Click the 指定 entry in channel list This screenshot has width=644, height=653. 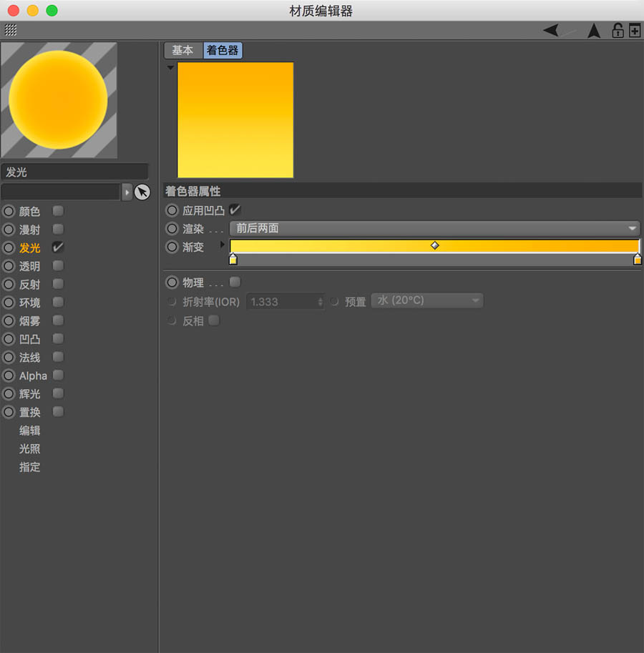tap(30, 467)
